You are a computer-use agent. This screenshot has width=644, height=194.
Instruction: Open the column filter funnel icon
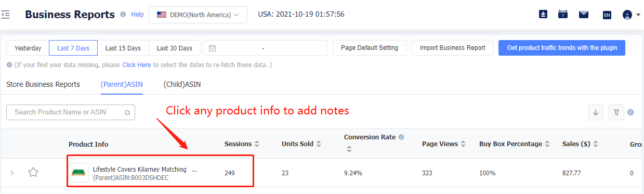616,112
